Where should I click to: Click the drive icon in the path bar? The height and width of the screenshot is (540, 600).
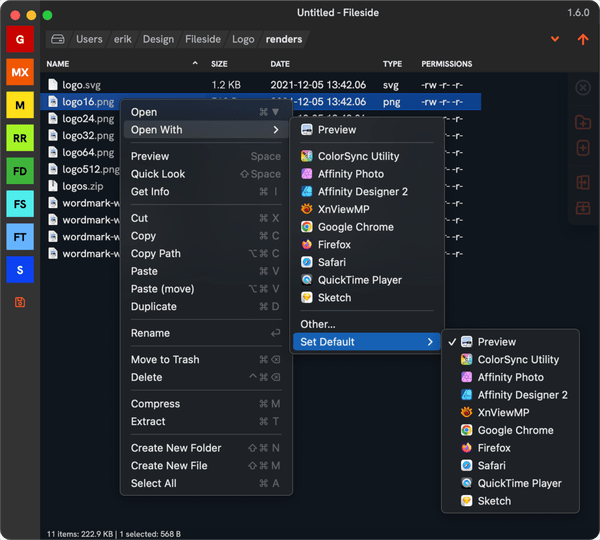coord(58,39)
